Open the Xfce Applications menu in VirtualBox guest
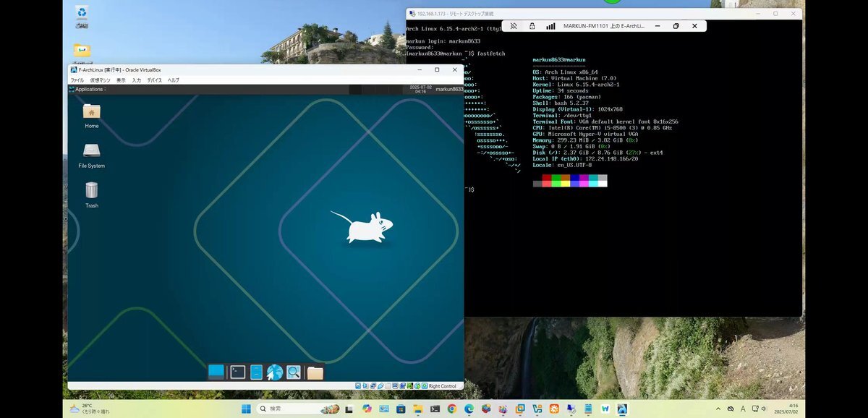The height and width of the screenshot is (418, 868). pyautogui.click(x=87, y=90)
